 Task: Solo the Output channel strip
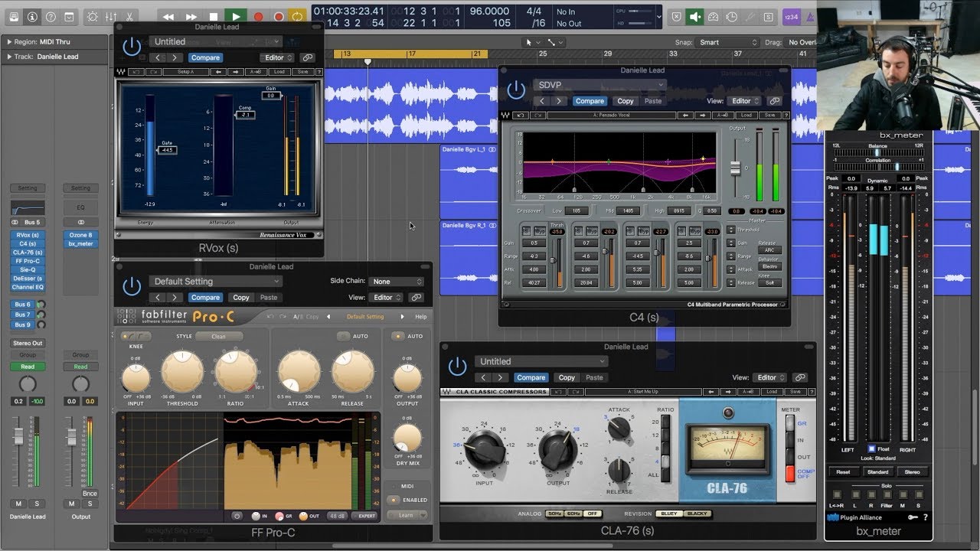tap(89, 504)
